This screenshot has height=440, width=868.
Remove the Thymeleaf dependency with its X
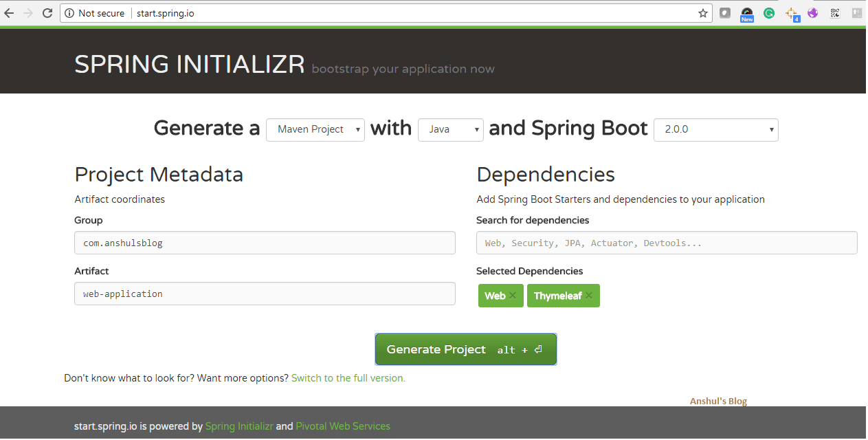589,296
